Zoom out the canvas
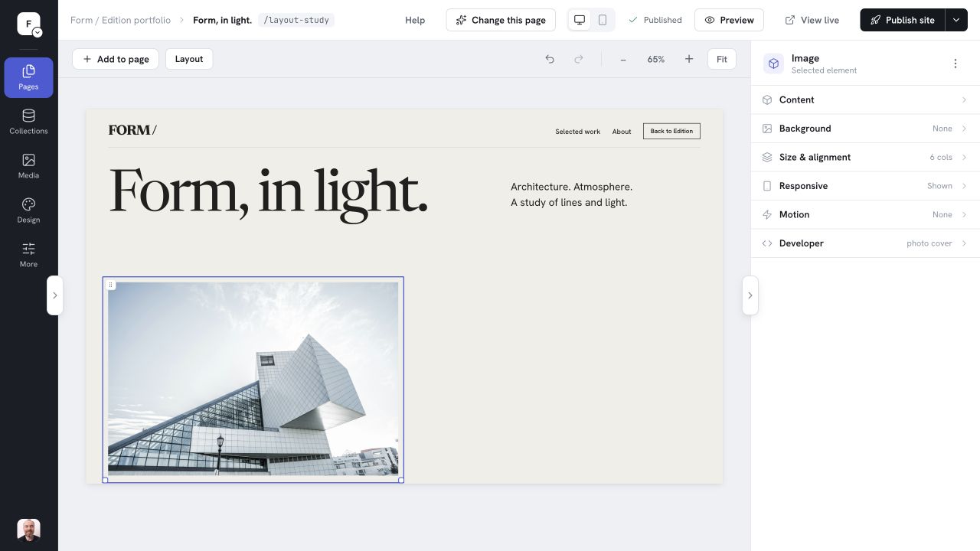 point(623,59)
